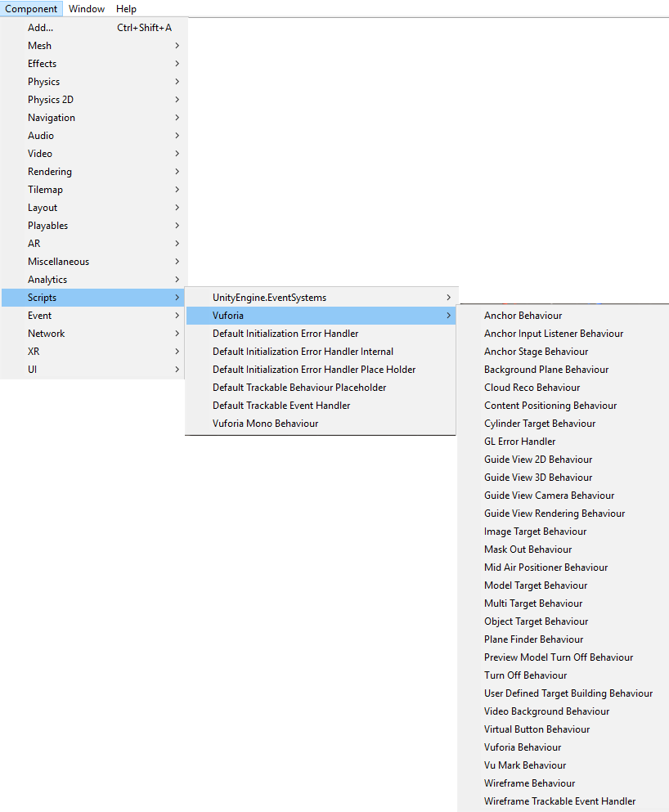Select Anchor Stage Behaviour
Image resolution: width=669 pixels, height=812 pixels.
[x=563, y=352]
